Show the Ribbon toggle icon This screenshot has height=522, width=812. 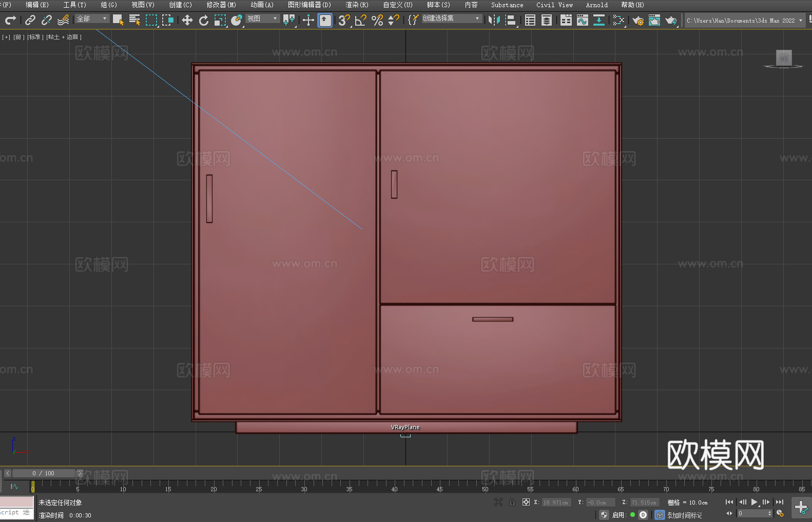[x=566, y=20]
